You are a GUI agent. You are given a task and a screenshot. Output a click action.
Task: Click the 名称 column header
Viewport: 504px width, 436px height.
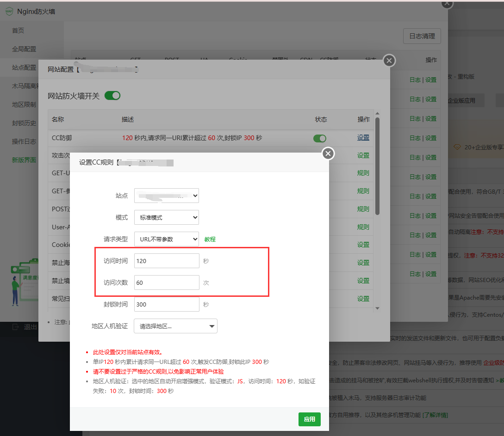pyautogui.click(x=58, y=119)
